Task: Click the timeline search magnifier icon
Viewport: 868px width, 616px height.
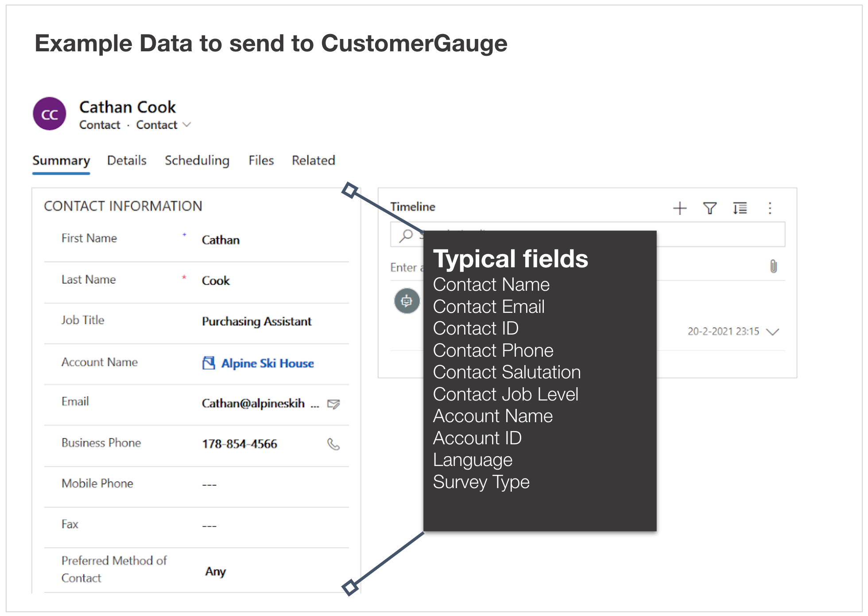Action: pos(406,236)
